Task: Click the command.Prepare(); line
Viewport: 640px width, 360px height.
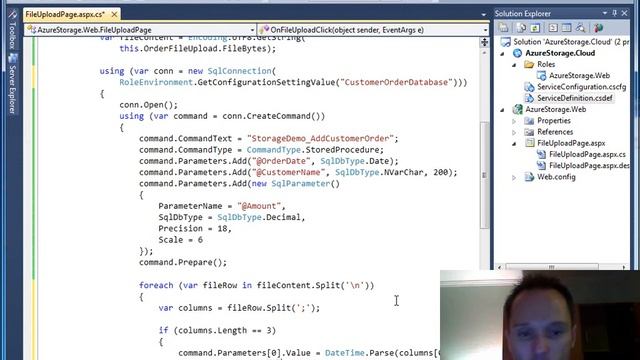Action: (183, 262)
